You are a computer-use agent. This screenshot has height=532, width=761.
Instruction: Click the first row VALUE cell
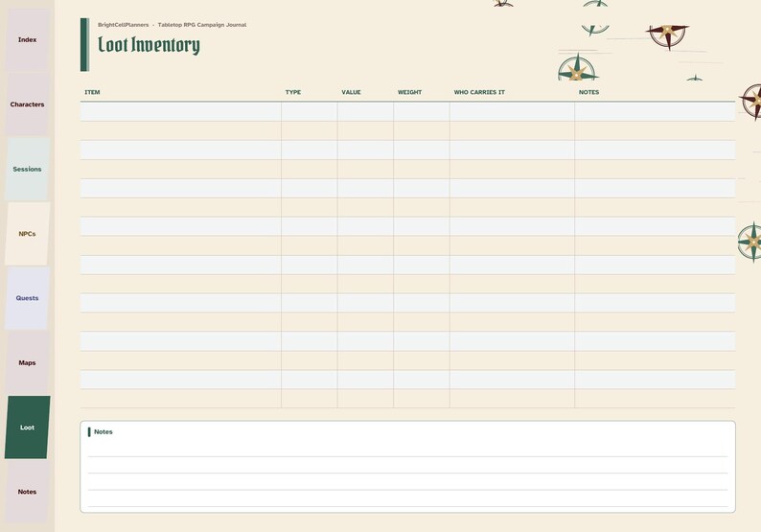click(365, 111)
